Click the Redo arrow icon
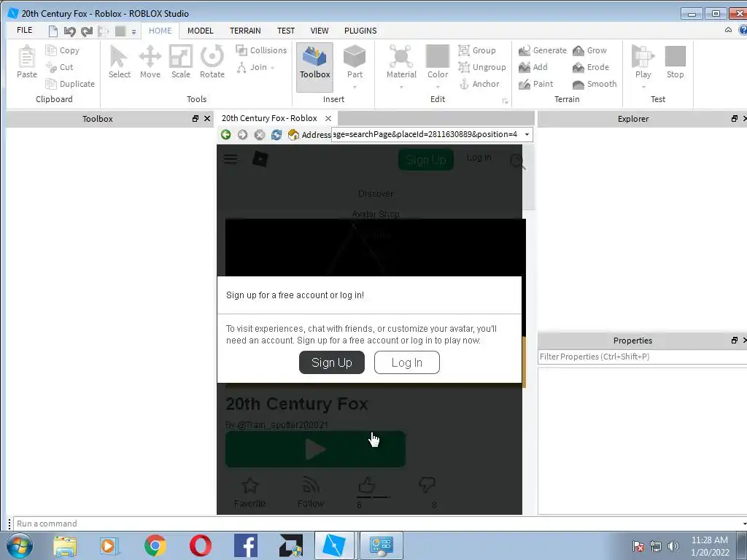Viewport: 747px width, 560px height. [x=87, y=31]
